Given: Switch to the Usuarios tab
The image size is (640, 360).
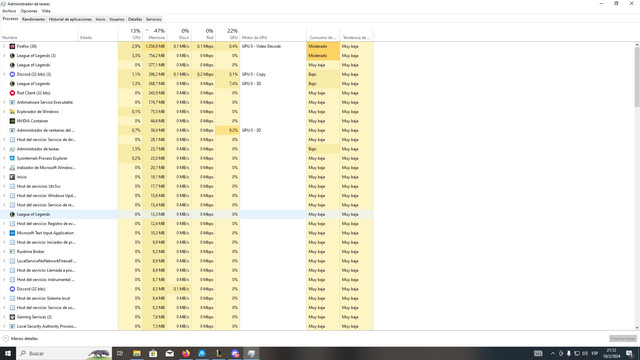Looking at the screenshot, I should point(117,19).
